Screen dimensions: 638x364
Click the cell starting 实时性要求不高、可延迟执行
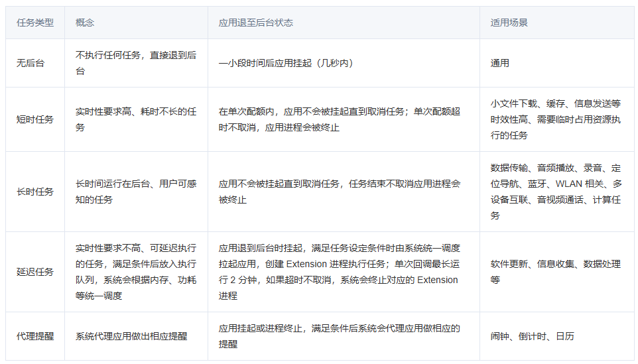137,272
